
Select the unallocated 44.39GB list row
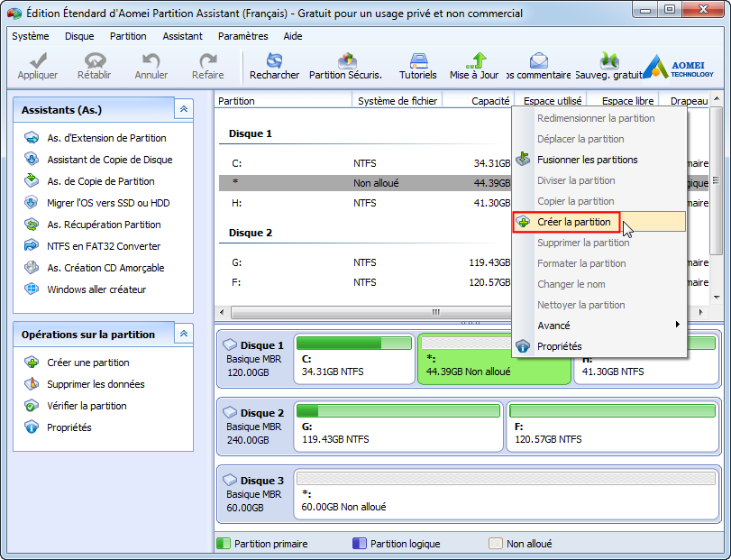point(365,183)
